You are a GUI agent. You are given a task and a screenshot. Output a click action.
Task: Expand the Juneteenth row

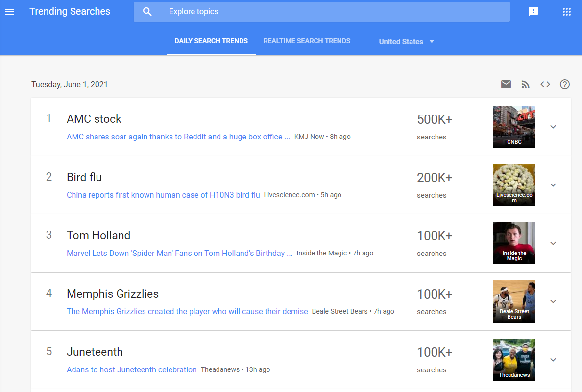[553, 360]
